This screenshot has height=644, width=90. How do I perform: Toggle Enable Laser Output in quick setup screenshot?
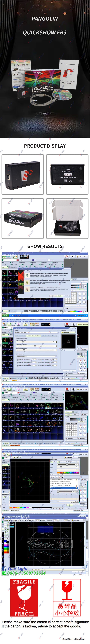(x=82, y=257)
